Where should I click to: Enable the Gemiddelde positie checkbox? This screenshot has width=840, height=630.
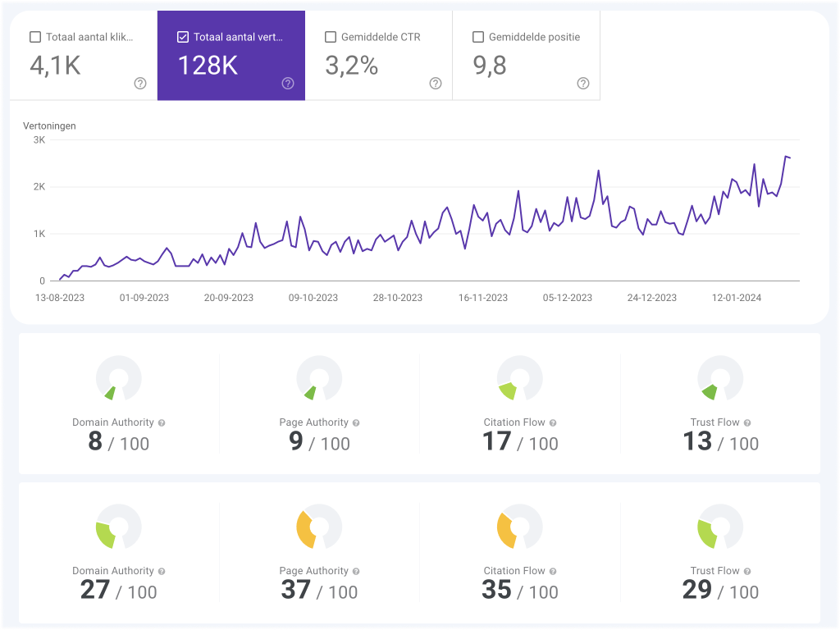point(478,36)
